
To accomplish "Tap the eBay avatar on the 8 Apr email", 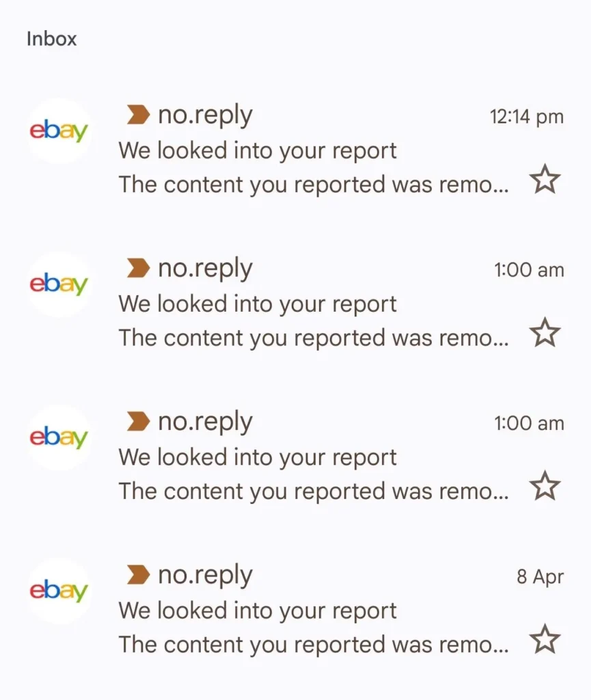I will pyautogui.click(x=59, y=590).
